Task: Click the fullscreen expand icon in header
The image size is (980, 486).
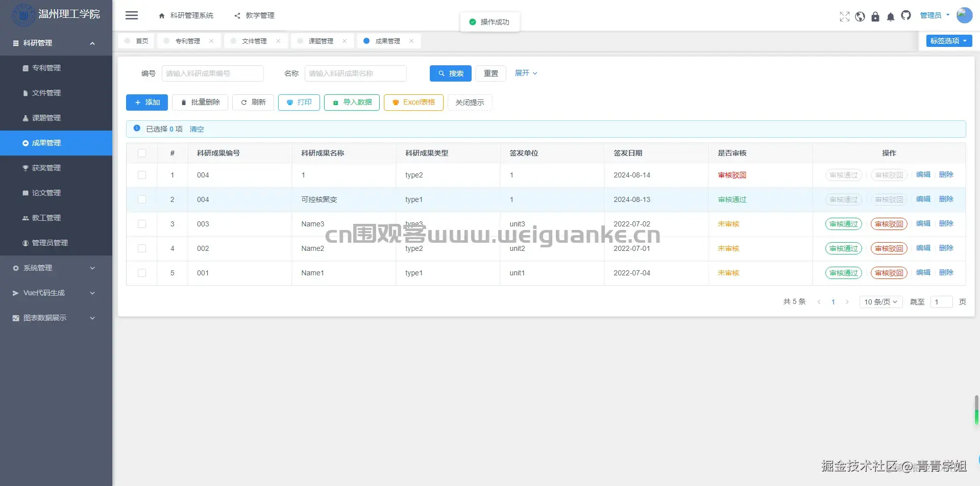Action: coord(845,16)
